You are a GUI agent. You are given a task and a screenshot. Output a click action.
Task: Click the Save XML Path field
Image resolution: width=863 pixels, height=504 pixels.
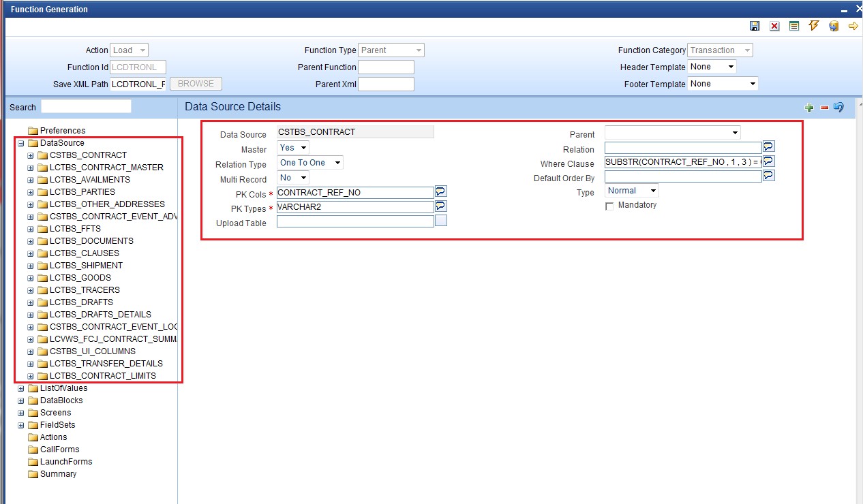point(138,84)
